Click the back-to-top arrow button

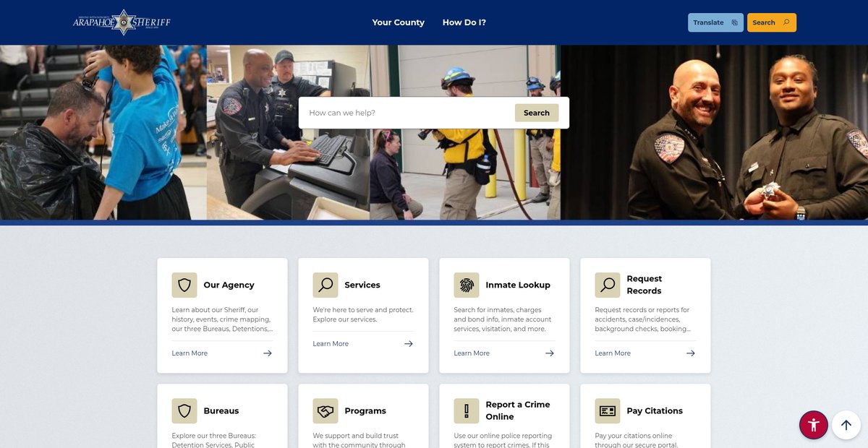pyautogui.click(x=846, y=425)
